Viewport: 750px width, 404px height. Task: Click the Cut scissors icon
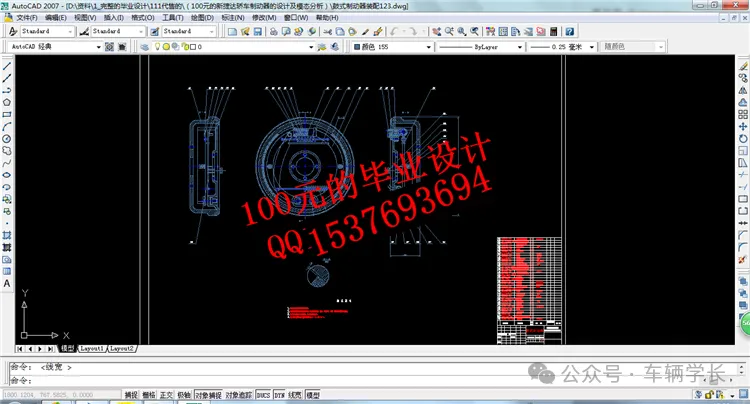pos(328,32)
